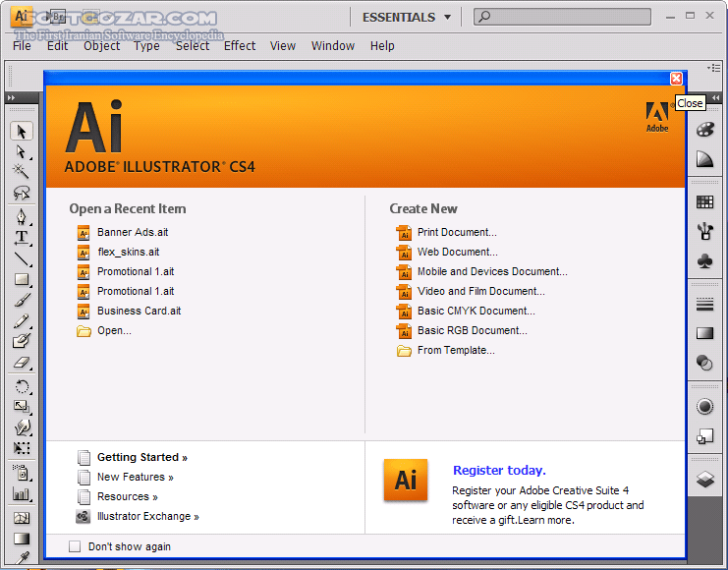
Task: Open the Help menu
Action: click(382, 46)
